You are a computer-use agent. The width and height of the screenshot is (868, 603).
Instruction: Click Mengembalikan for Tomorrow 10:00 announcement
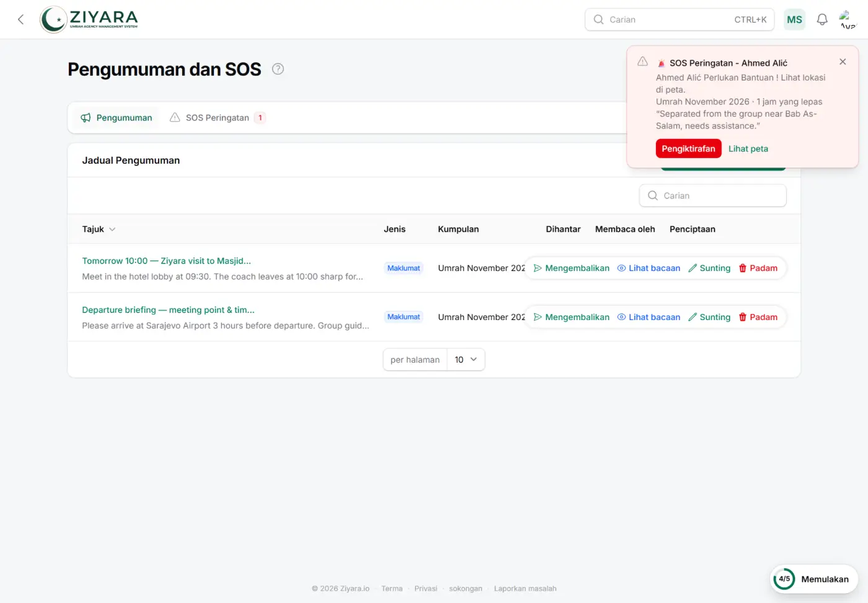click(x=572, y=268)
